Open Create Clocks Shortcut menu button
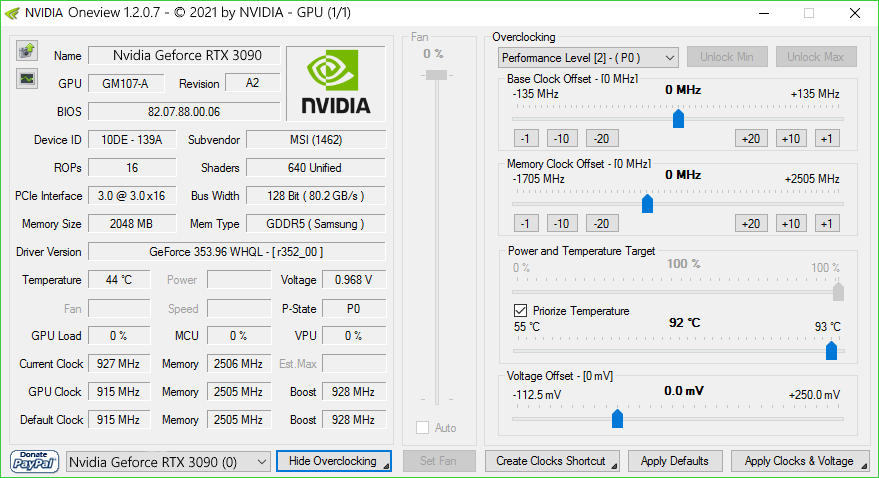The height and width of the screenshot is (478, 879). [552, 461]
